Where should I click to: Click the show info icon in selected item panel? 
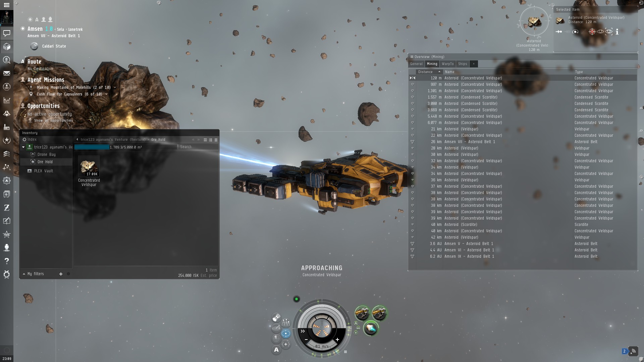coord(617,32)
